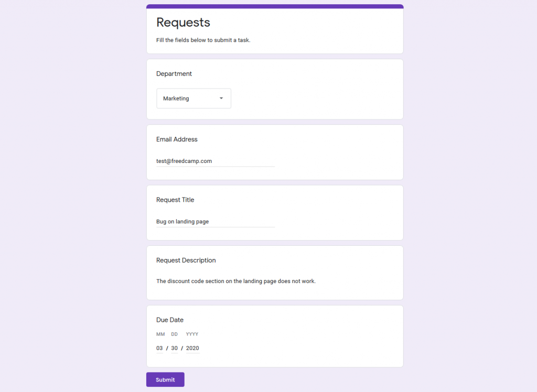Screen dimensions: 537x392
Task: Click the YYYY label above the year
Action: coord(192,334)
